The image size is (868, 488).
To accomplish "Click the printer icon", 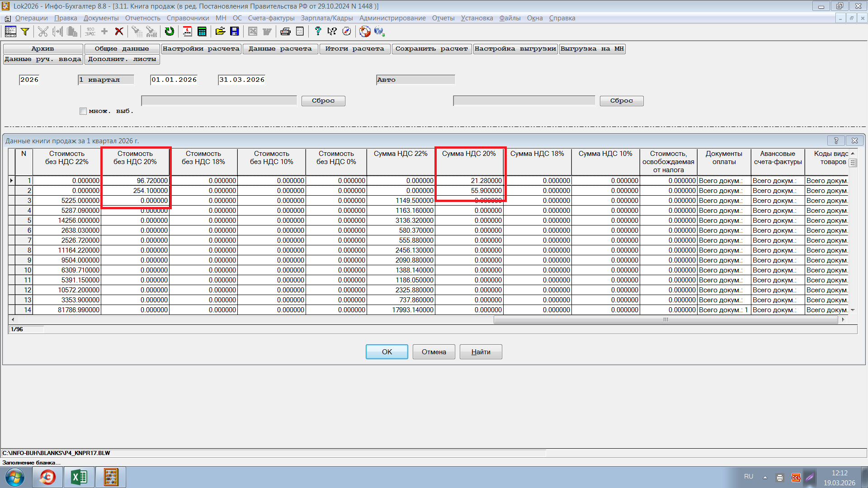I will [285, 31].
